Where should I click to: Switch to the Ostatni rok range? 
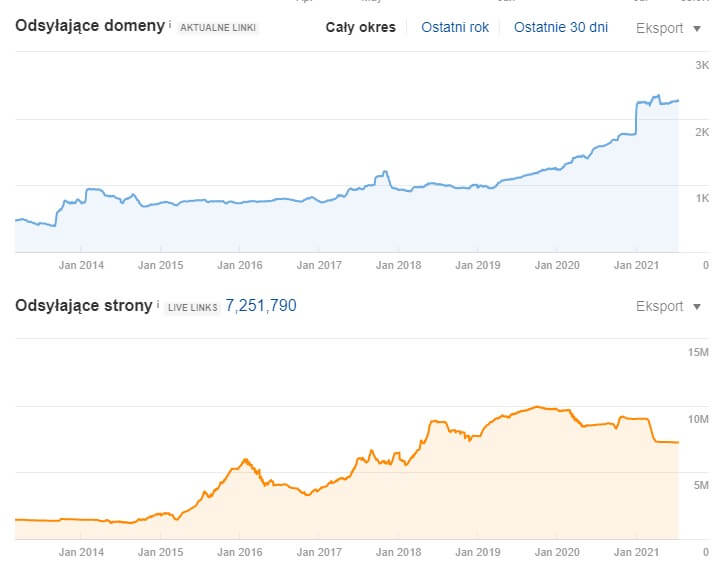tap(455, 27)
